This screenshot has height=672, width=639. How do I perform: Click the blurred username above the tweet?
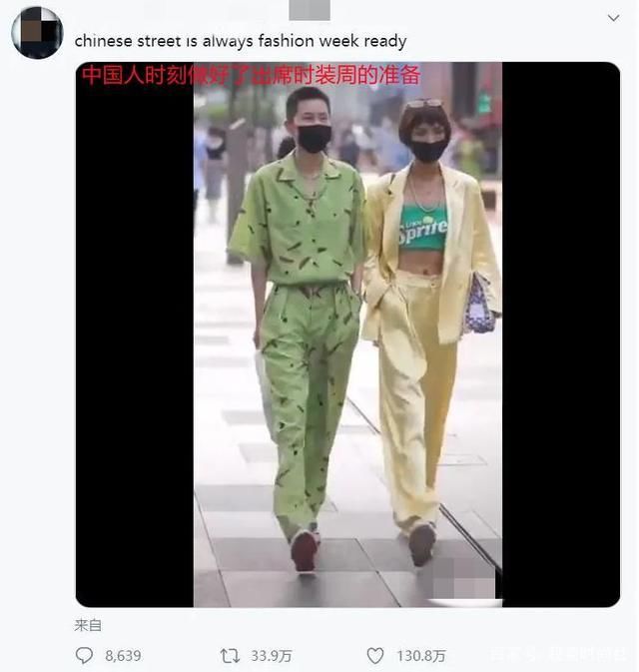coord(310,10)
